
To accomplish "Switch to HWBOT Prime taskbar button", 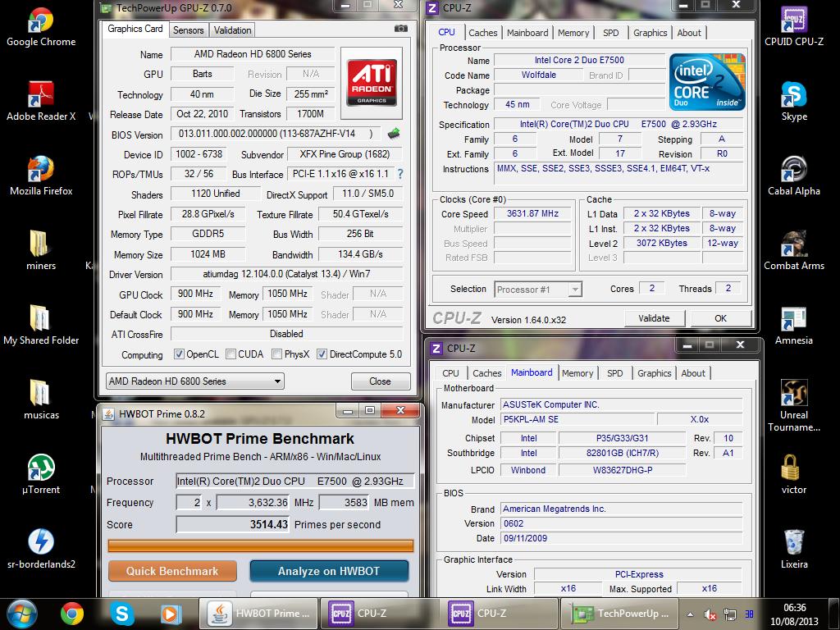I will 258,614.
